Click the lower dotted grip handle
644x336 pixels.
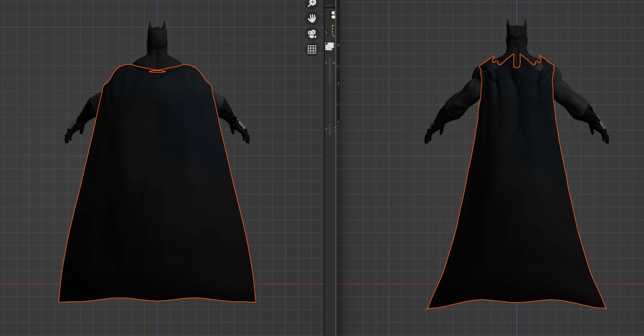[326, 129]
